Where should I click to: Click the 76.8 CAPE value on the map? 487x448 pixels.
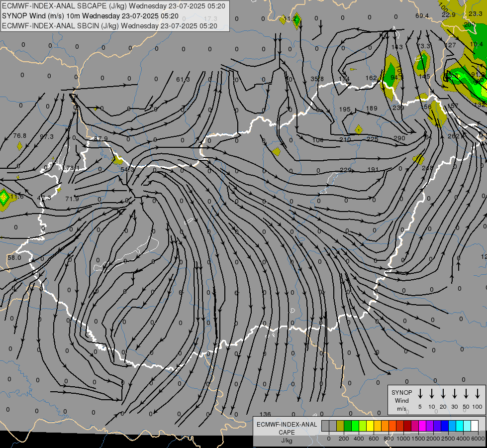point(19,136)
